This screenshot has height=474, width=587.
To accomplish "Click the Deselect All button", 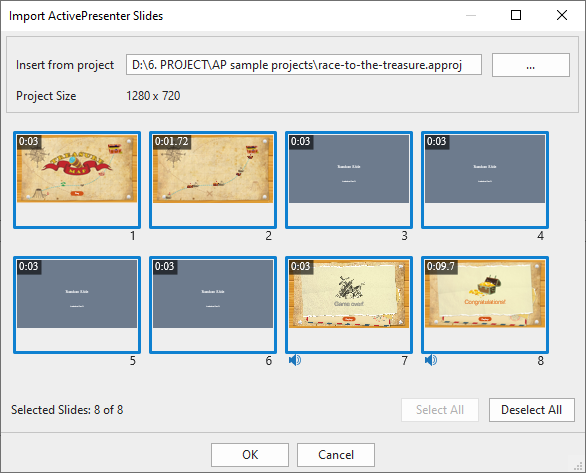I will point(532,410).
